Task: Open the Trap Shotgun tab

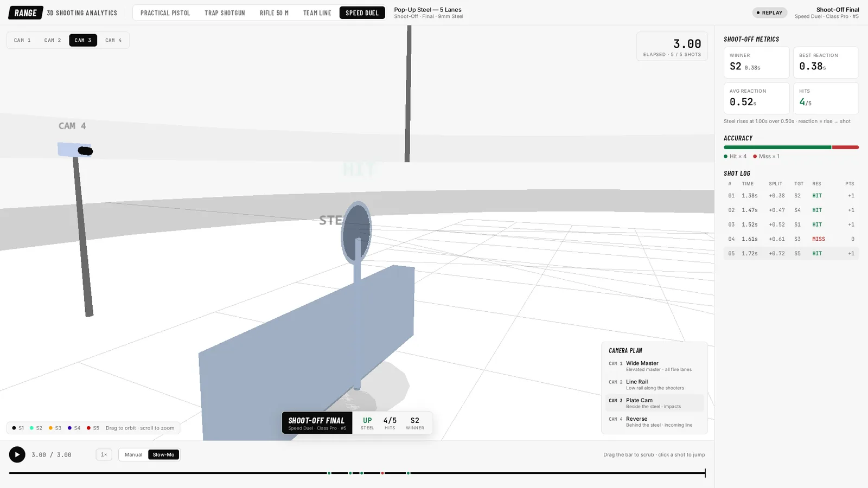Action: [225, 12]
